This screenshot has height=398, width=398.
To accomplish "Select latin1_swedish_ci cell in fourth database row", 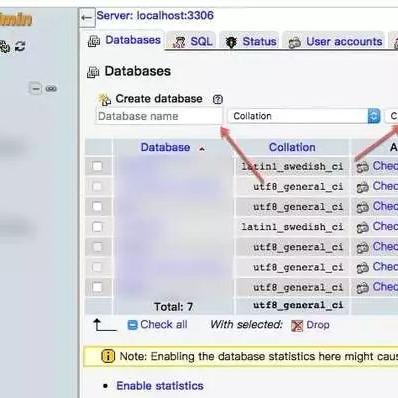I will 292,227.
